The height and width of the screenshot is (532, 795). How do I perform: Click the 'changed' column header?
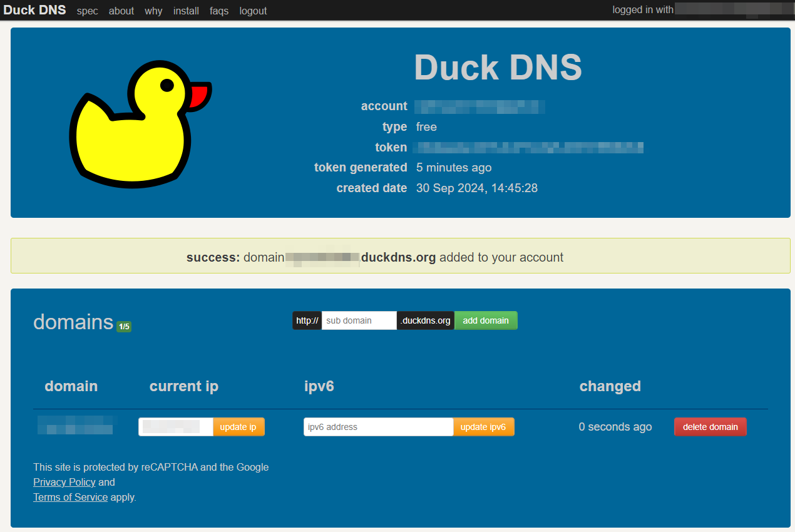click(x=610, y=386)
